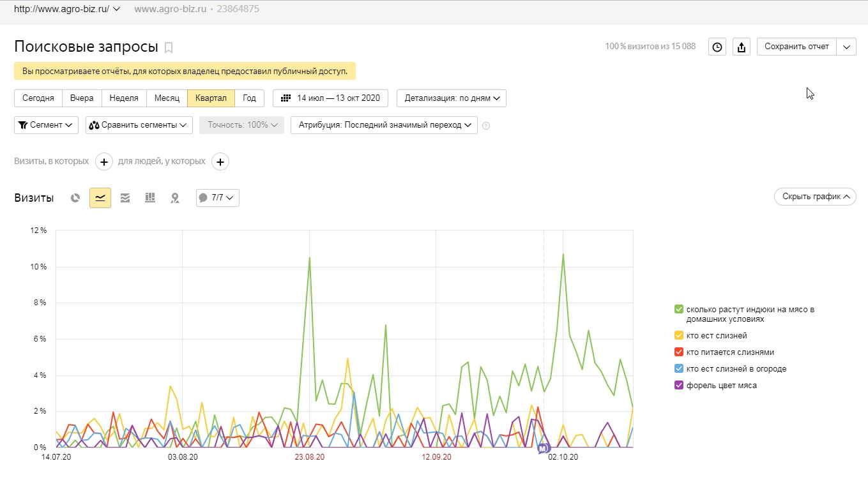Bookmark the Поисковые запросы report
The height and width of the screenshot is (482, 868).
point(169,47)
